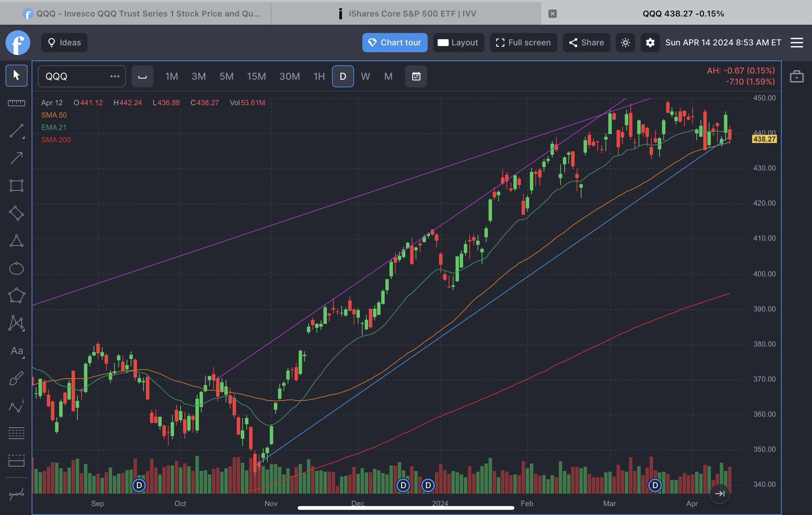Screen dimensions: 812x515
Task: Select the cursor pointer tool
Action: click(x=16, y=75)
